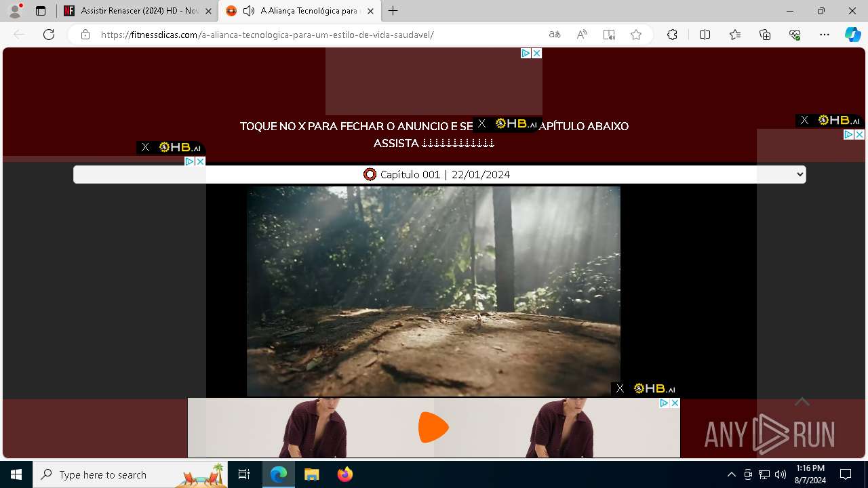Switch to the Assistir Renascer (2024) HD tab
This screenshot has width=868, height=488.
pos(138,11)
